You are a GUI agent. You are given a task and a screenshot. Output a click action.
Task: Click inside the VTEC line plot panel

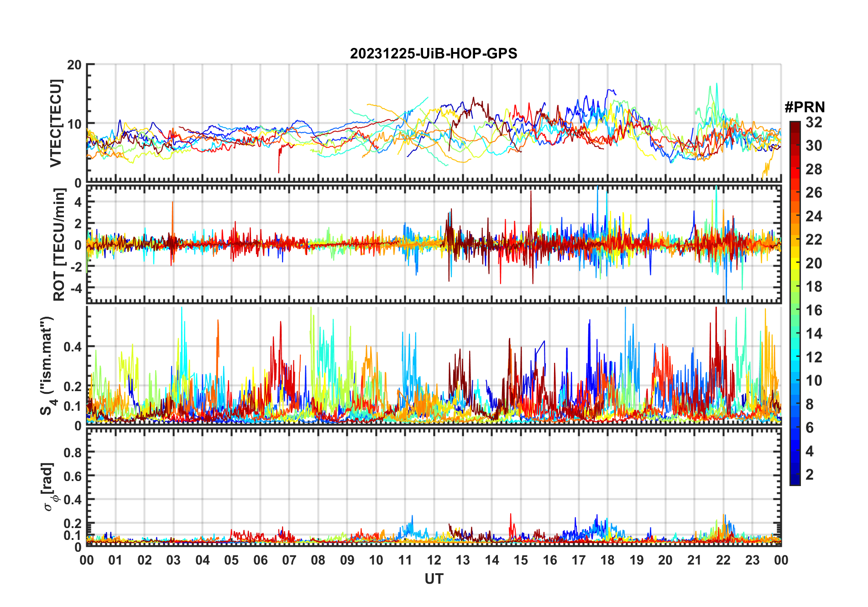point(434,123)
